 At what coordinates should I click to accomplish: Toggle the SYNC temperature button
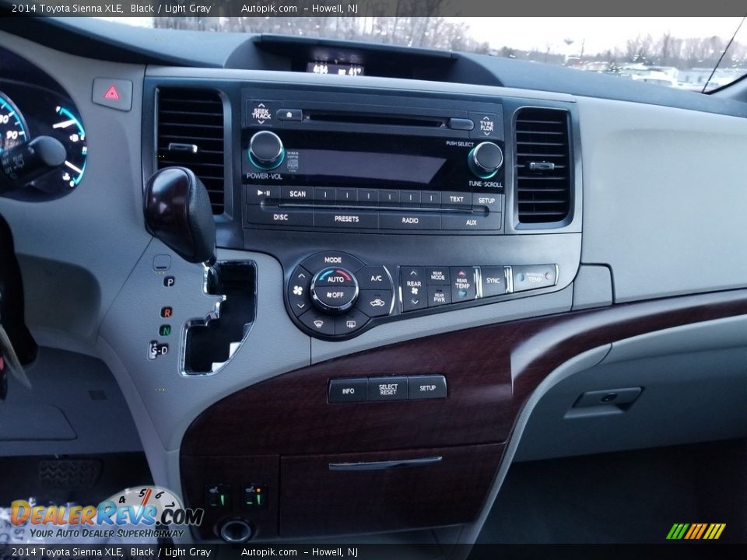(493, 281)
